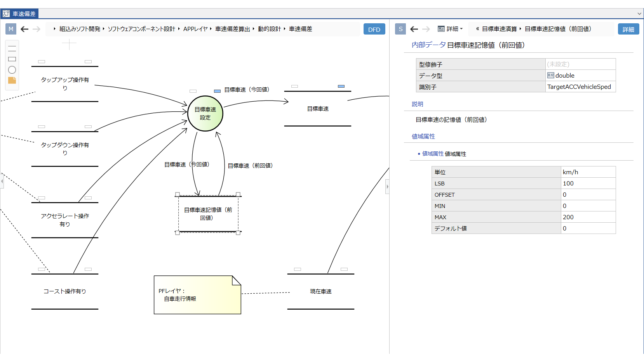
Task: Select the orange note tool
Action: tap(12, 80)
